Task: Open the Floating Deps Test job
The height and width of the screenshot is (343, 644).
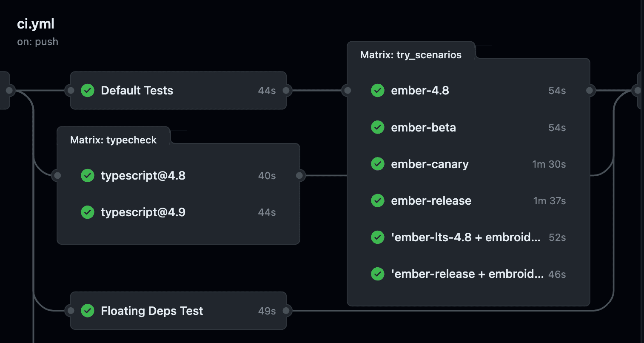Action: point(151,311)
